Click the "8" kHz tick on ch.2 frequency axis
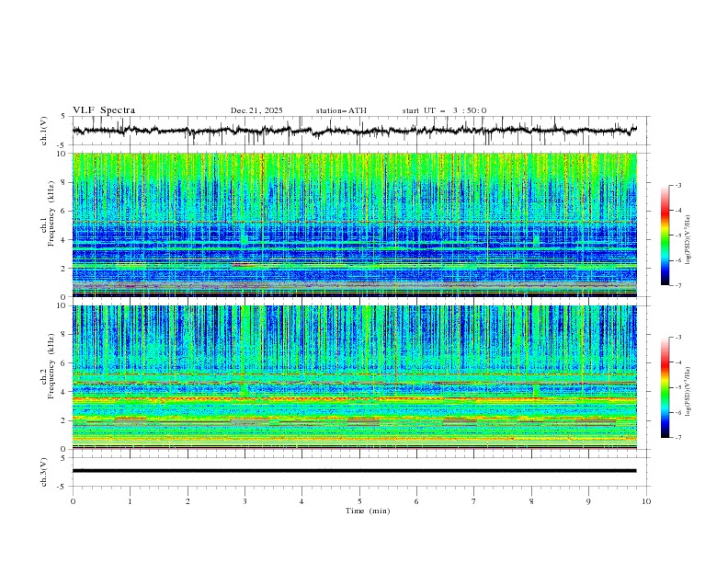The height and width of the screenshot is (563, 728). point(64,335)
